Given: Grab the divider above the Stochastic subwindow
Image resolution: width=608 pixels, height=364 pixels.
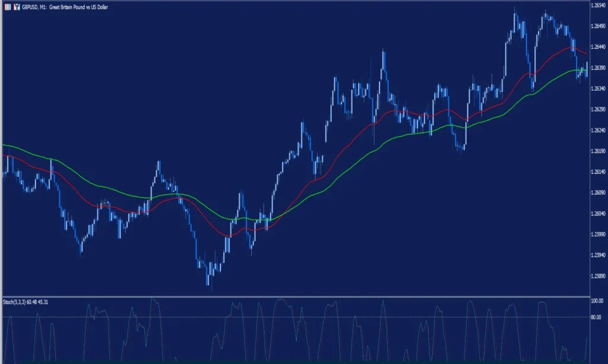Looking at the screenshot, I should [297, 296].
